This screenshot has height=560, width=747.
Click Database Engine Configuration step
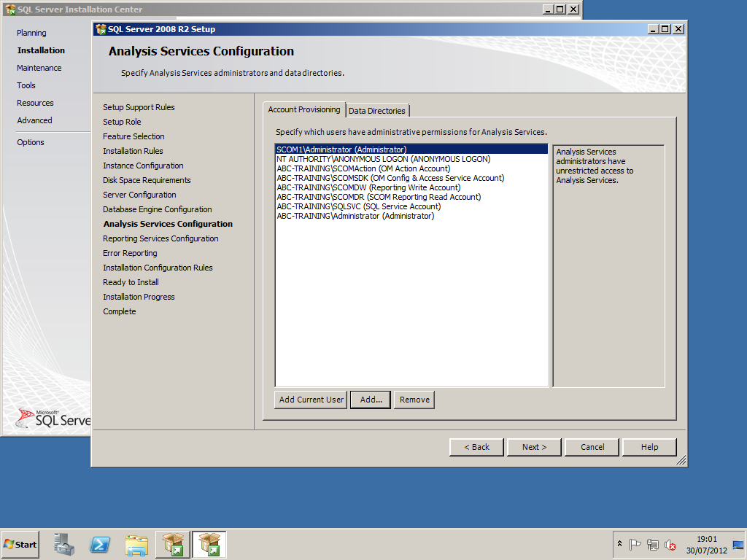point(158,209)
